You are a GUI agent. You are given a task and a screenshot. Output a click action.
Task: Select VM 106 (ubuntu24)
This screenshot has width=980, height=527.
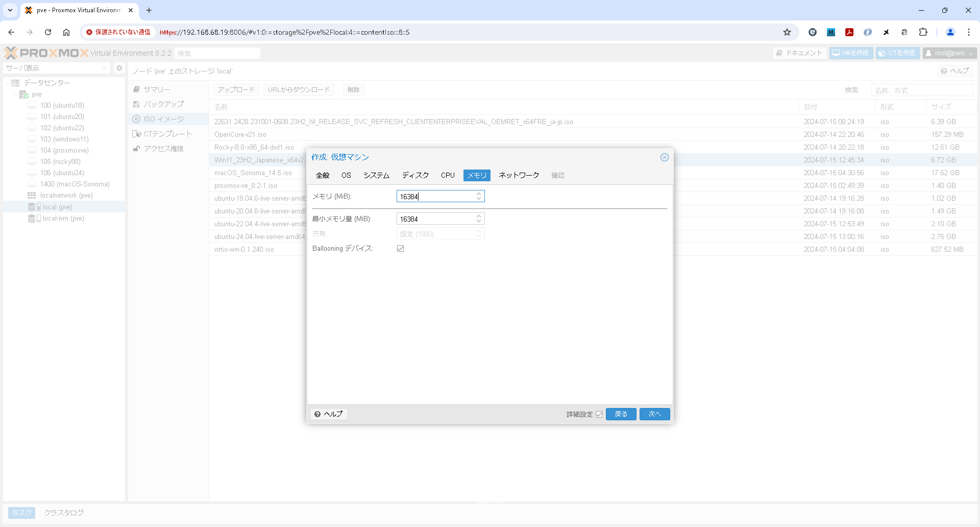(62, 173)
